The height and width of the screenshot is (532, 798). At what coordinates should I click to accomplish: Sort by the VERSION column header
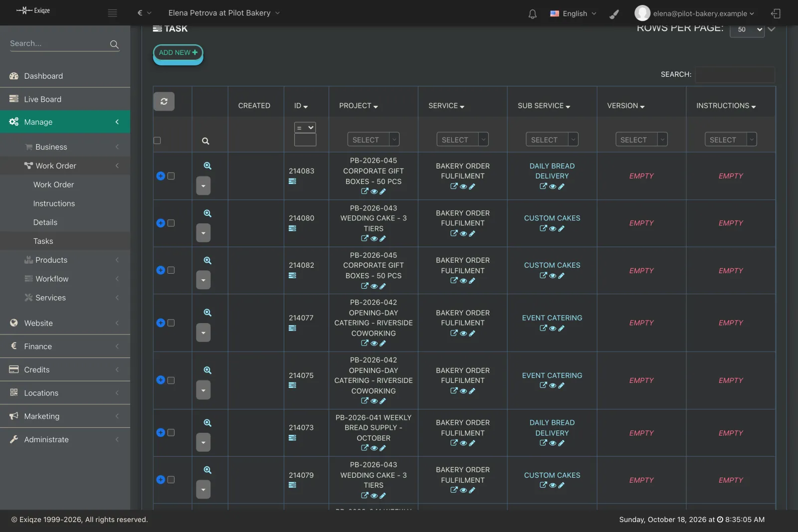coord(625,106)
